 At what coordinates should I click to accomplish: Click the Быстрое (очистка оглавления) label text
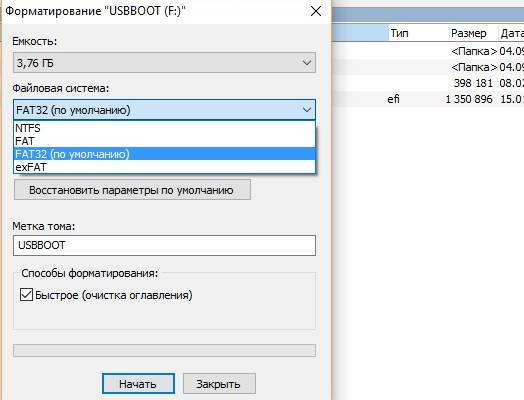pos(114,295)
